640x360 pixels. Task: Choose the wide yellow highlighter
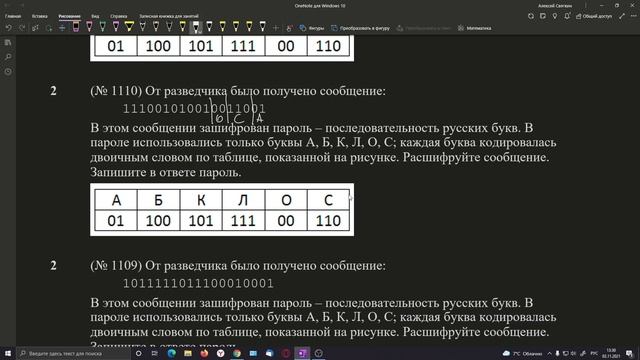[x=129, y=27]
